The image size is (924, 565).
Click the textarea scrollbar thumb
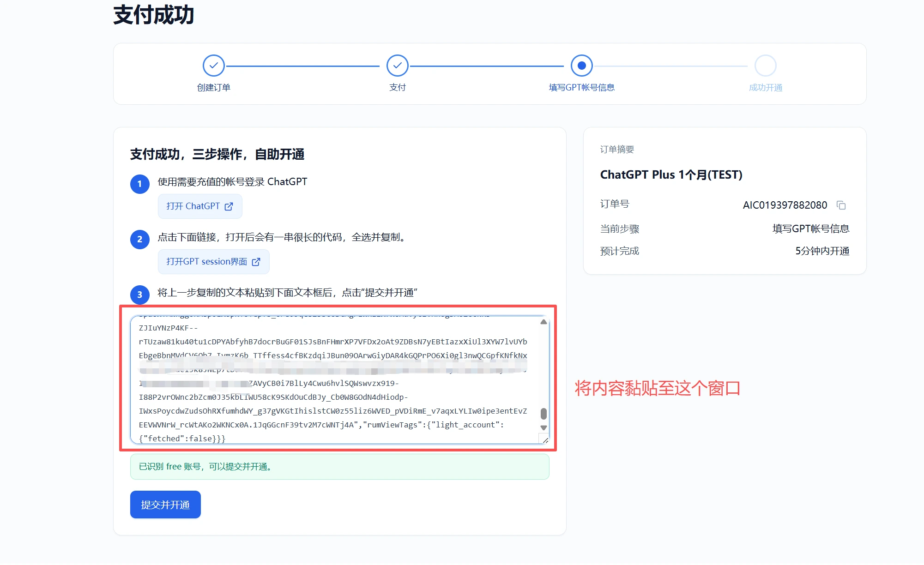544,414
